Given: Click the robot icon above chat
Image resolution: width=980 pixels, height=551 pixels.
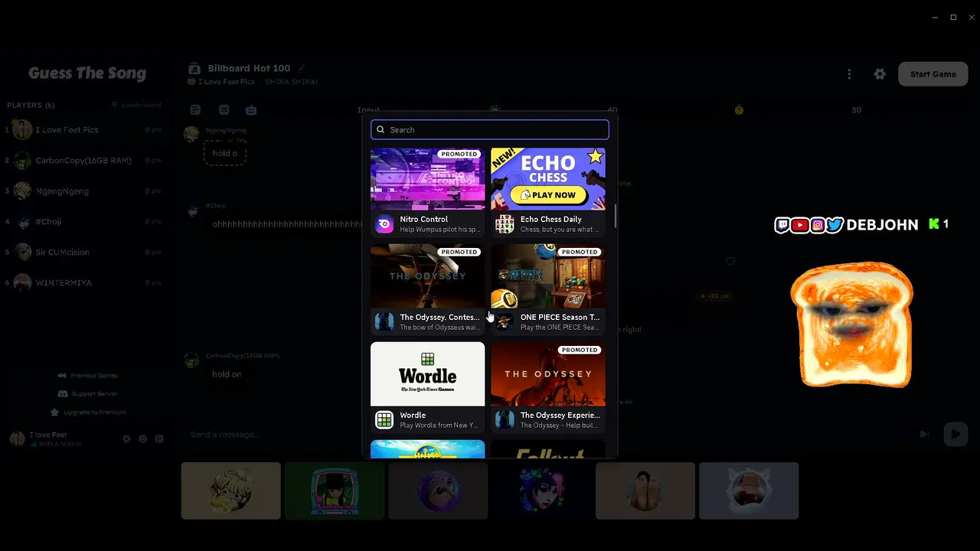Looking at the screenshot, I should tap(251, 110).
